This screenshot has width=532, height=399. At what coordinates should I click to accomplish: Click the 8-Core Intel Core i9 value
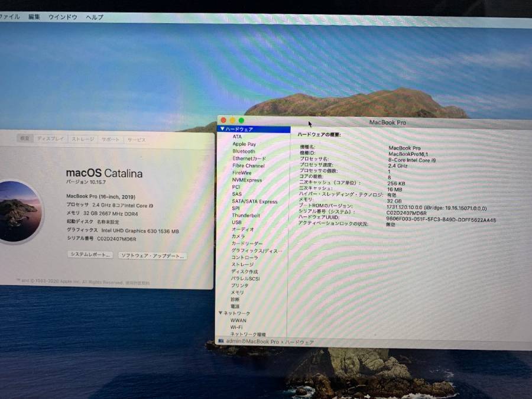click(x=412, y=160)
